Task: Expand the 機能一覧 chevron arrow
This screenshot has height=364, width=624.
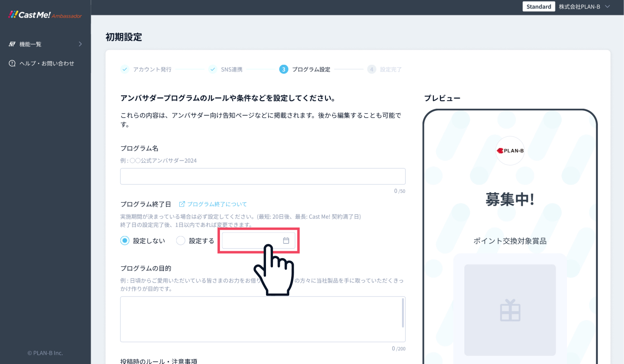Action: (80, 44)
